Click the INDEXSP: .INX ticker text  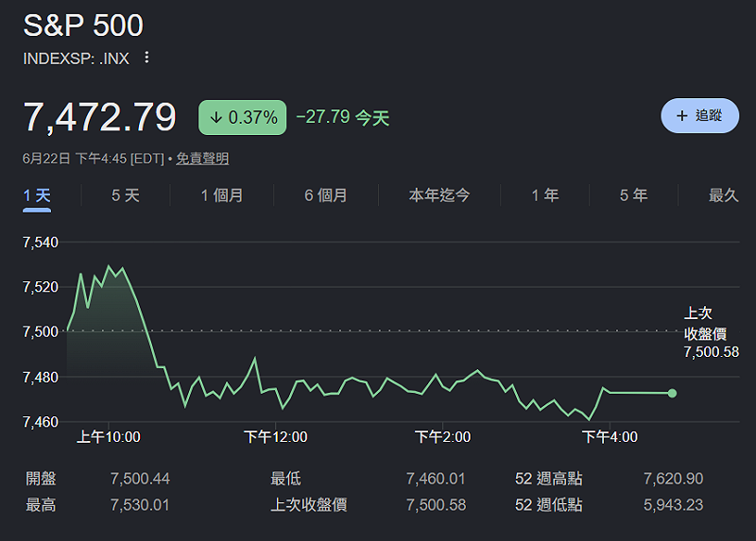click(x=77, y=59)
